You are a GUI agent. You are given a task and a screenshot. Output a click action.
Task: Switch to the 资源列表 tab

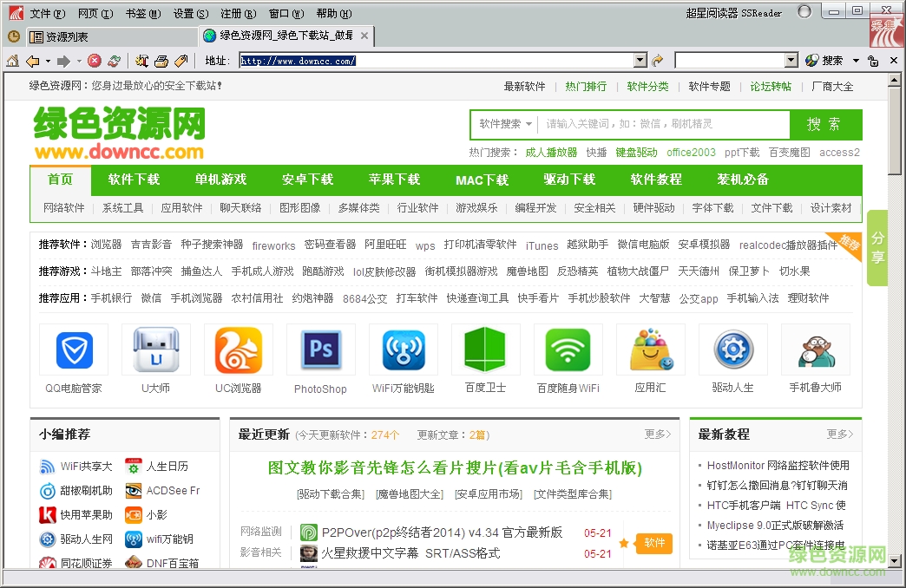point(68,37)
